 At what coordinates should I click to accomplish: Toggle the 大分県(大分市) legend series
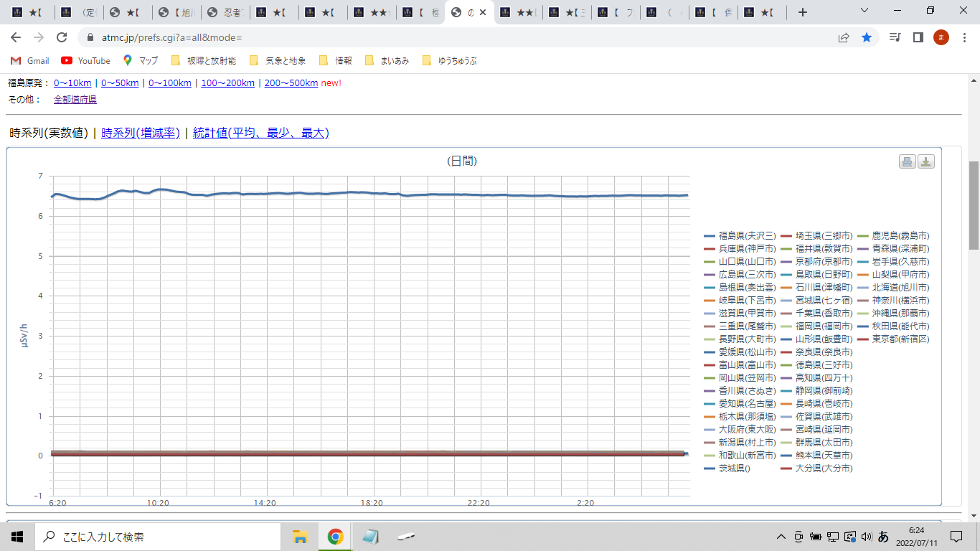(x=816, y=468)
